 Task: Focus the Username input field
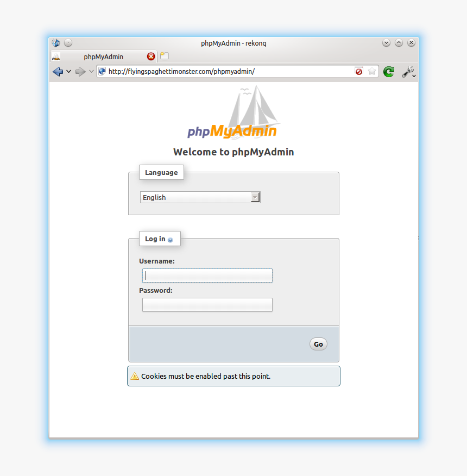coord(207,275)
